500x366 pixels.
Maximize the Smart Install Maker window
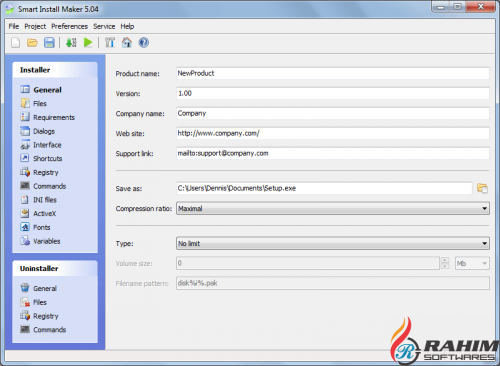[458, 7]
